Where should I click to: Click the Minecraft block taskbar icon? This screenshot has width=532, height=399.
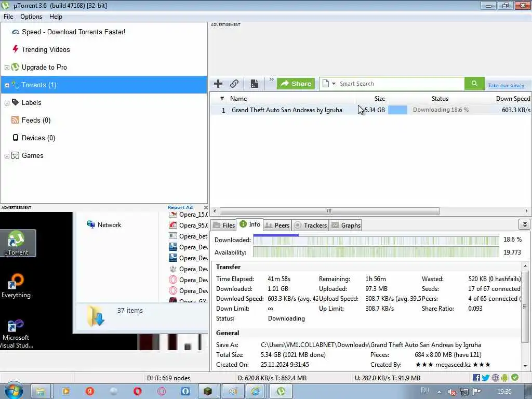[208, 392]
